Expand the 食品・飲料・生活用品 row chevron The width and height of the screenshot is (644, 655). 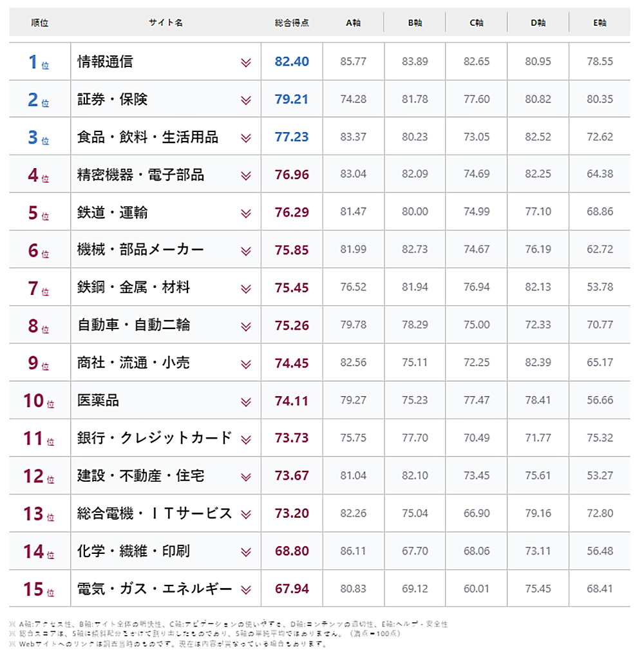pyautogui.click(x=245, y=138)
